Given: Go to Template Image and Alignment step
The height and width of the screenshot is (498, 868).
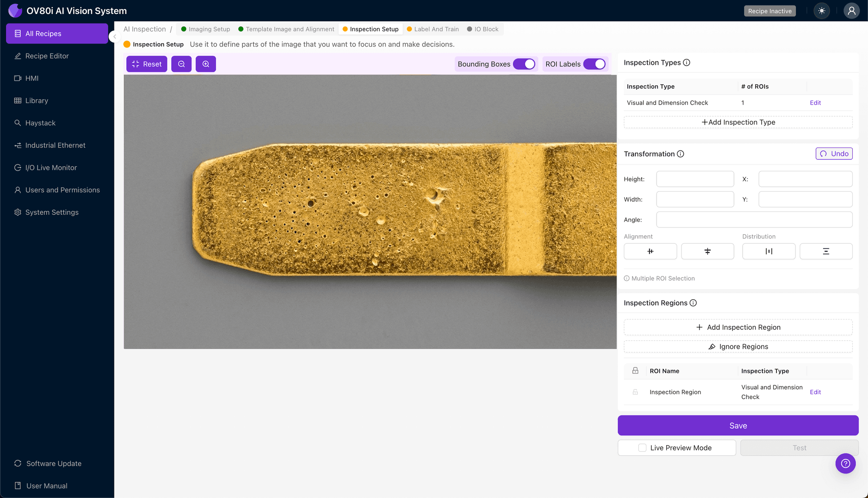Looking at the screenshot, I should [x=286, y=29].
